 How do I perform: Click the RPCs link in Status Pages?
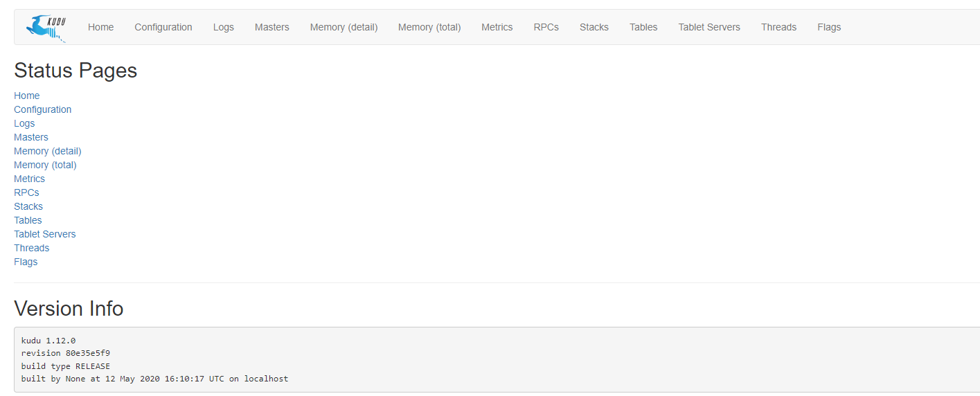(27, 192)
